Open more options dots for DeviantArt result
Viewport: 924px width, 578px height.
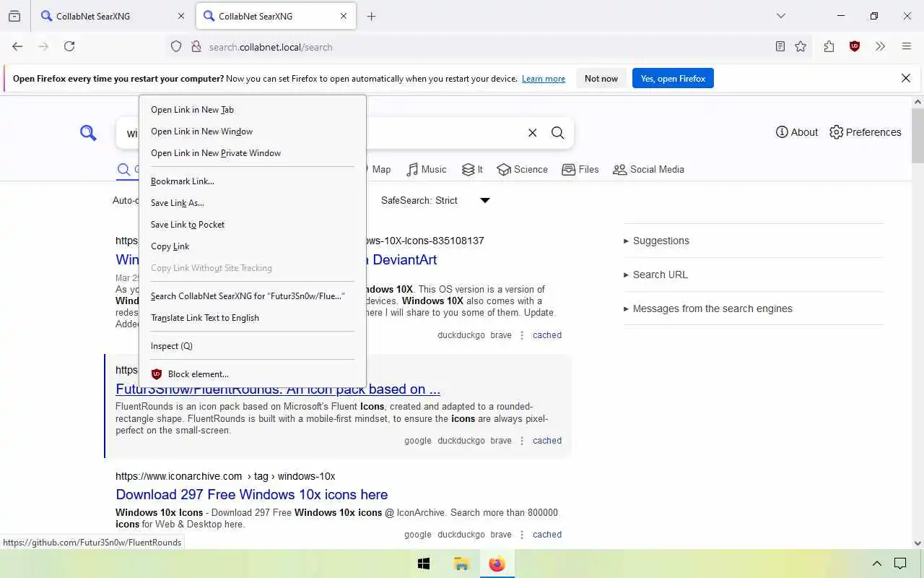click(x=522, y=335)
